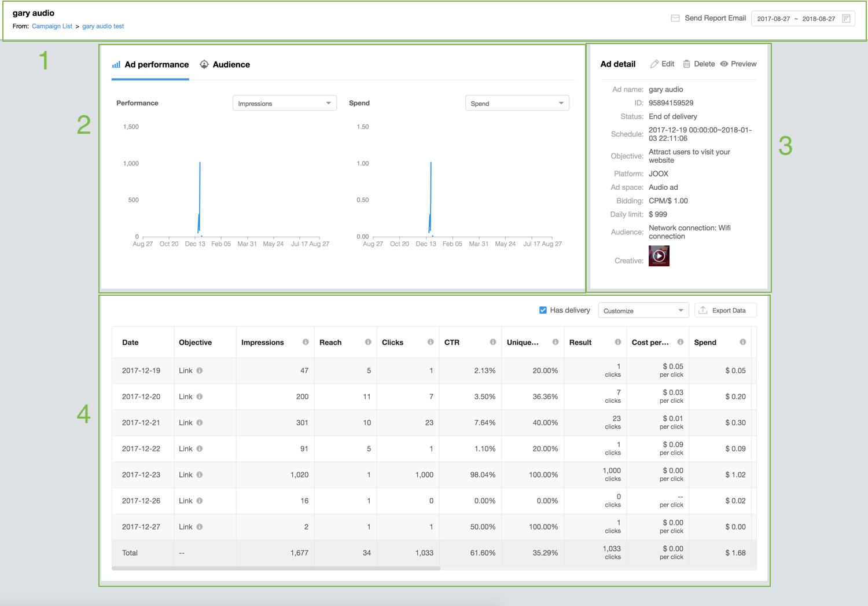Image resolution: width=868 pixels, height=606 pixels.
Task: Open the calendar icon in date range
Action: (846, 19)
